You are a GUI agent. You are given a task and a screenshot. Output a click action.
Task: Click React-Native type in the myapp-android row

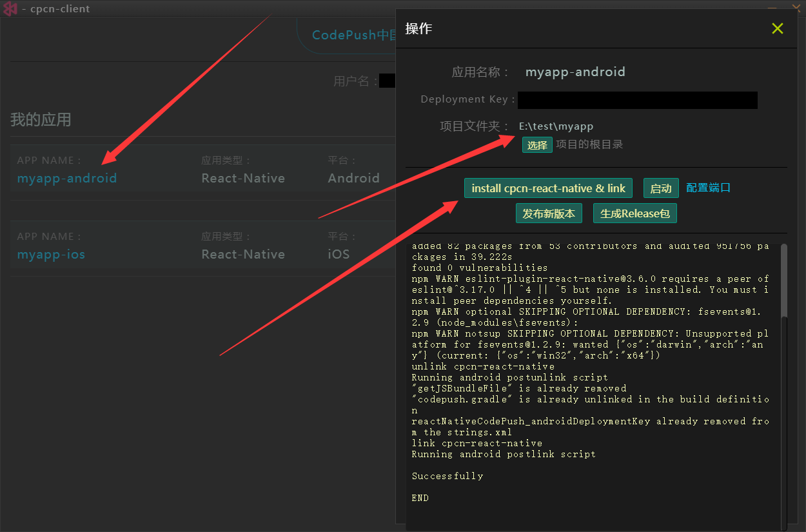[x=243, y=179]
